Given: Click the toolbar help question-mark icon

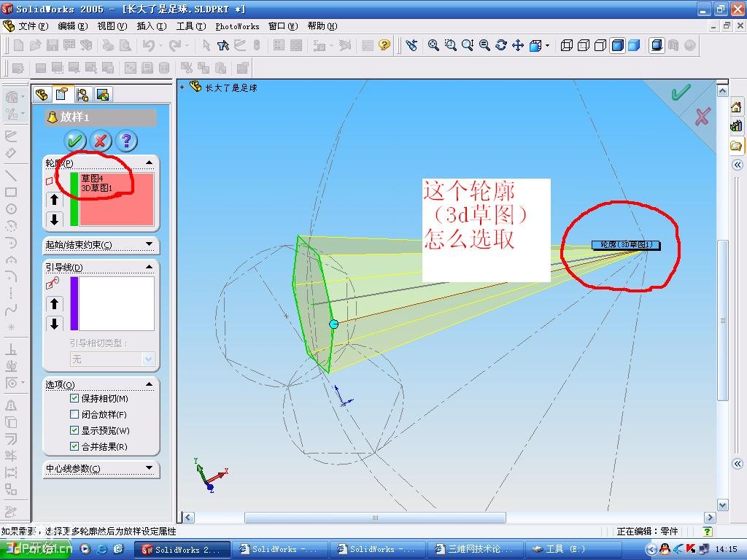Looking at the screenshot, I should coord(384,45).
